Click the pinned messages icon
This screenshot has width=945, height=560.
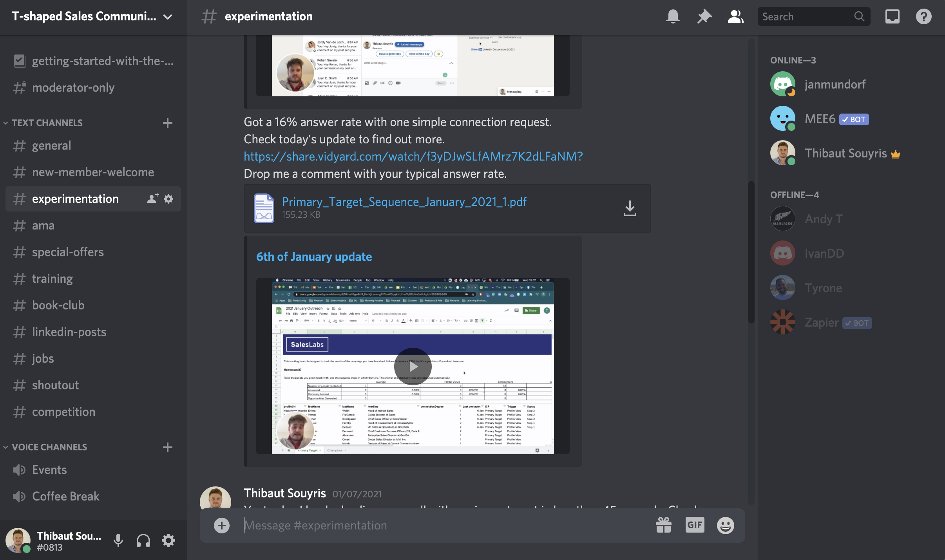[x=704, y=15]
